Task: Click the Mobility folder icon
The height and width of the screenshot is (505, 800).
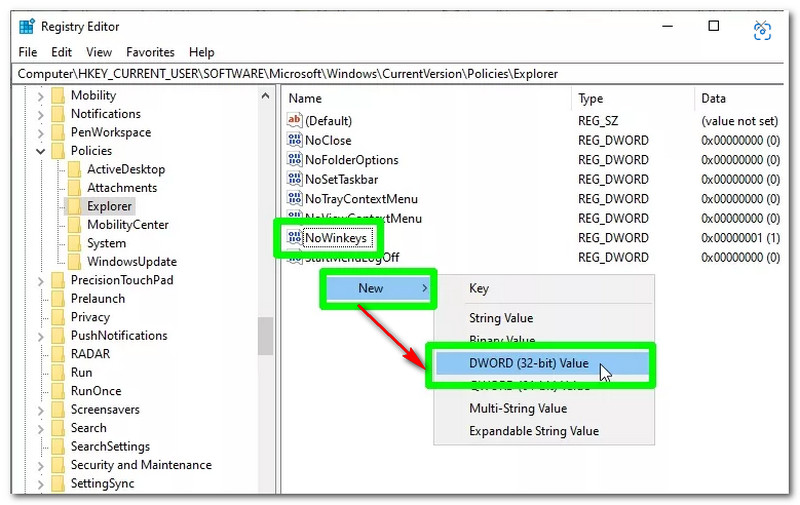Action: (58, 95)
